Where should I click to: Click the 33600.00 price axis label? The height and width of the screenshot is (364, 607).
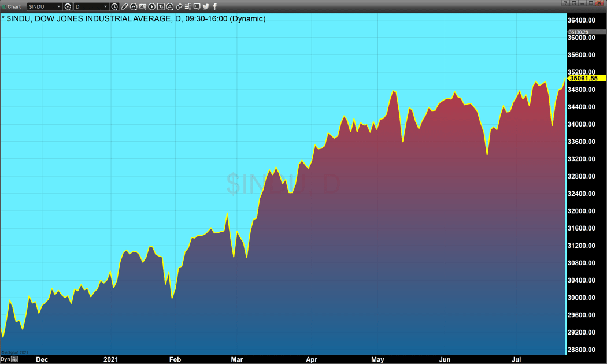[x=581, y=142]
